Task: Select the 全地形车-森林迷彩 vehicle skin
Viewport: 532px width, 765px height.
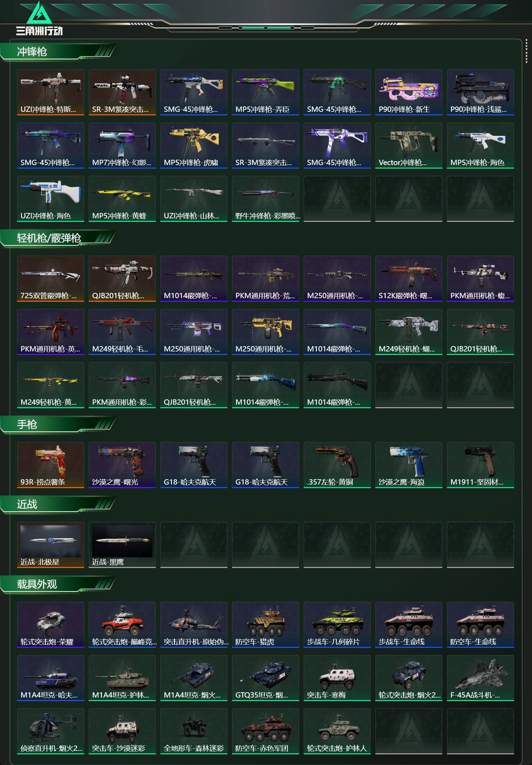Action: pyautogui.click(x=194, y=731)
